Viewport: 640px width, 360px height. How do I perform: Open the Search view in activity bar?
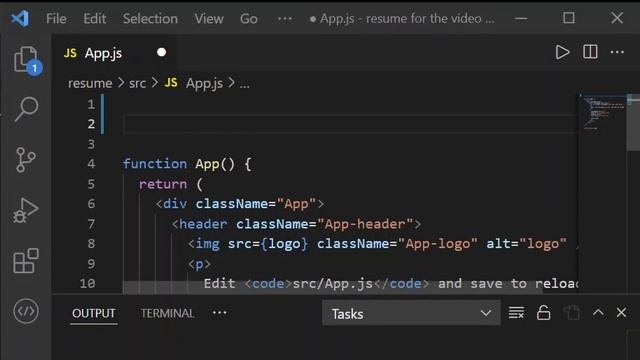pyautogui.click(x=27, y=109)
